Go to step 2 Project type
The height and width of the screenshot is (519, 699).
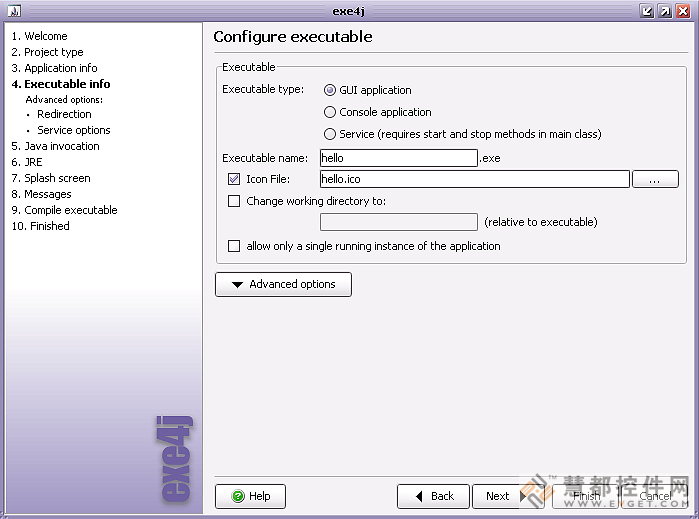pos(47,52)
